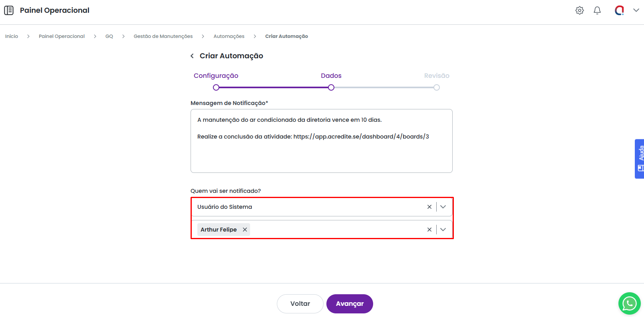This screenshot has width=644, height=317.
Task: Open the settings gear icon
Action: coord(579,10)
